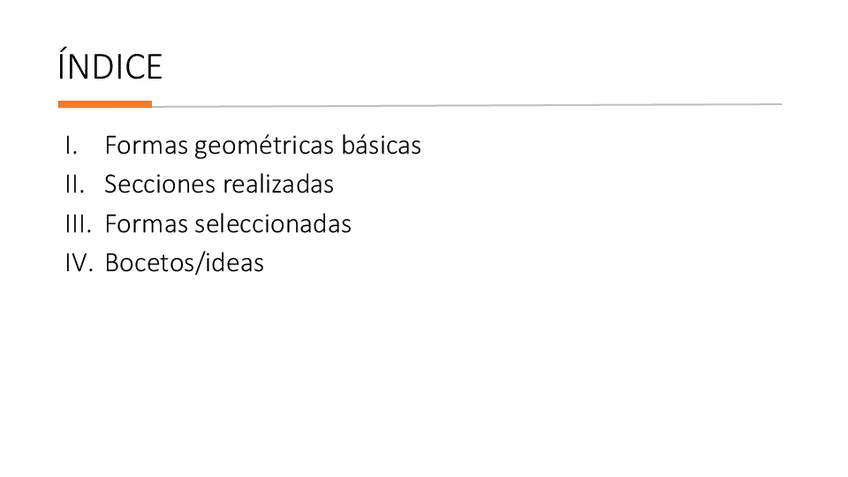Screen dimensions: 848x477
Task: Click the accented letter Í in the title
Action: 63,67
